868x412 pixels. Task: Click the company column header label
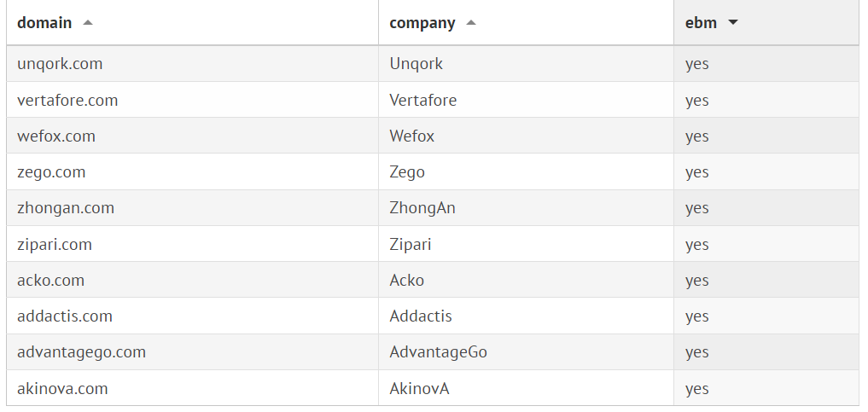coord(422,23)
